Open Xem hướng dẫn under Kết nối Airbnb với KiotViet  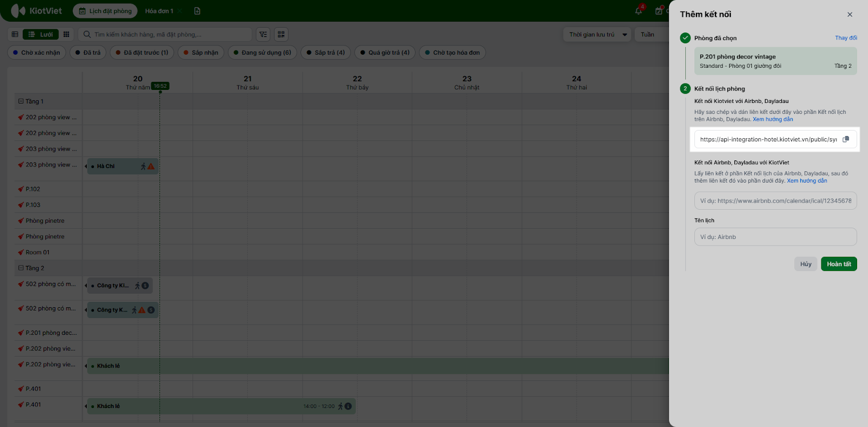click(807, 181)
